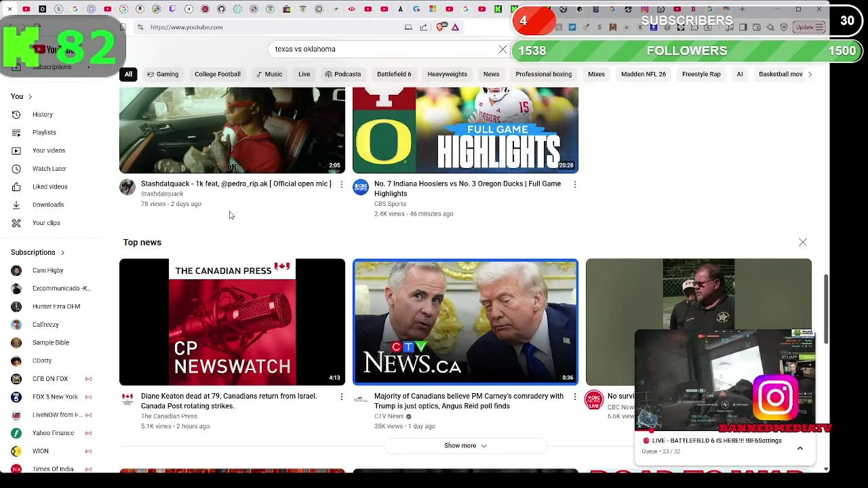Select the Music filter chip
Screen dimensions: 868x488
point(269,74)
